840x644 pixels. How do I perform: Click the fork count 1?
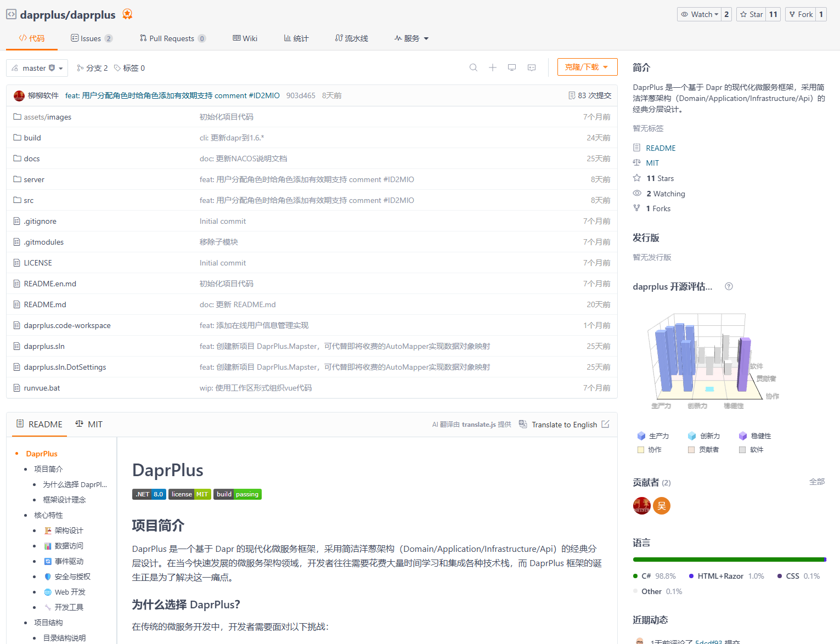click(x=821, y=14)
